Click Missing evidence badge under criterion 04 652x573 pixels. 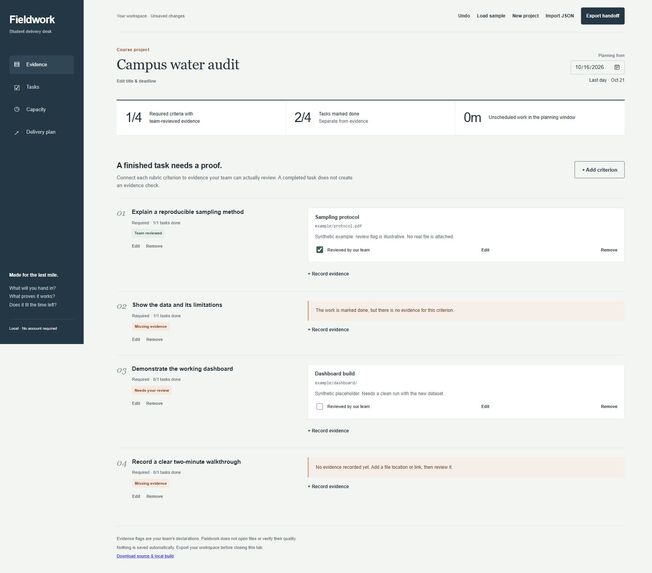[x=151, y=483]
